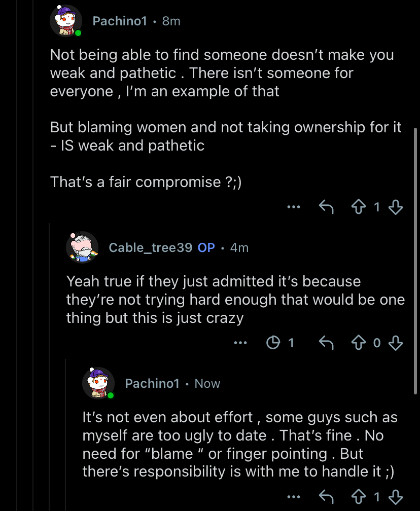
Task: Downvote Pachino1's latest reply
Action: point(395,497)
